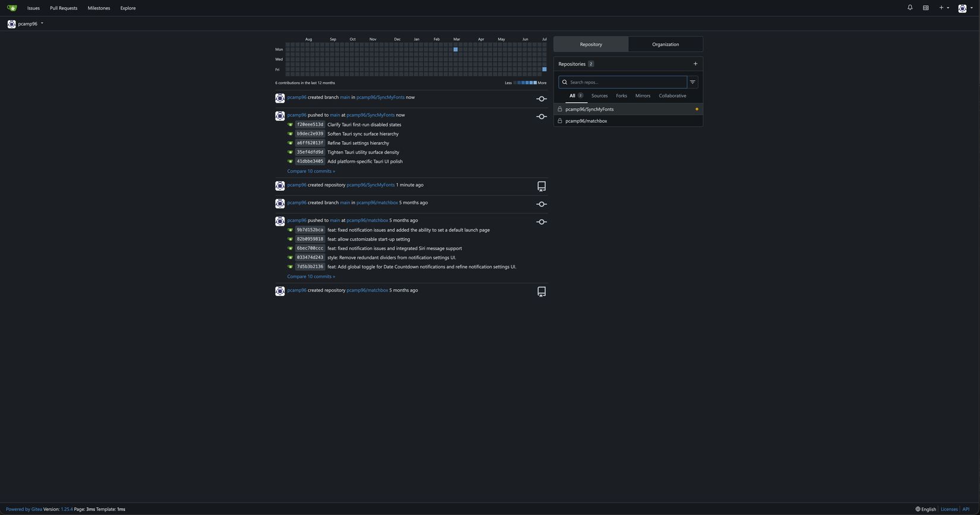Click avatar next to 9b7d152bca commit
This screenshot has width=980, height=515.
[290, 230]
